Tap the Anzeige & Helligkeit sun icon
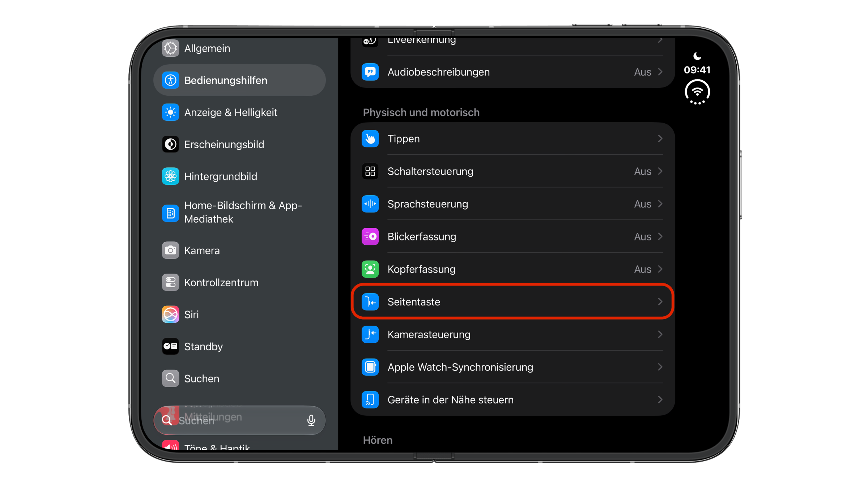 point(170,112)
